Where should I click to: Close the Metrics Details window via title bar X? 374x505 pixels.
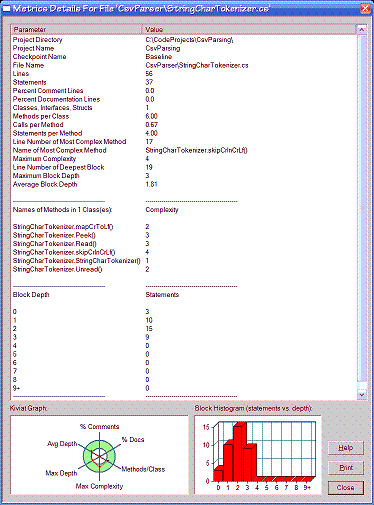(365, 8)
